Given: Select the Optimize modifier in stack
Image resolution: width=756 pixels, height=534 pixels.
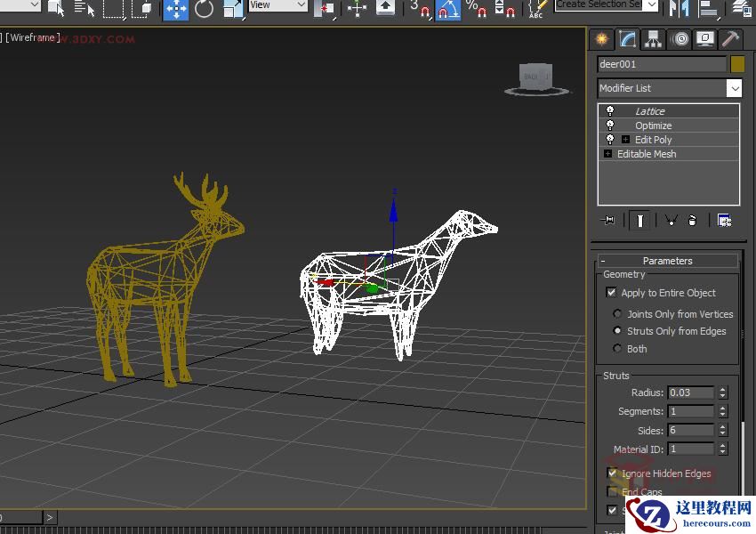Looking at the screenshot, I should coord(653,125).
